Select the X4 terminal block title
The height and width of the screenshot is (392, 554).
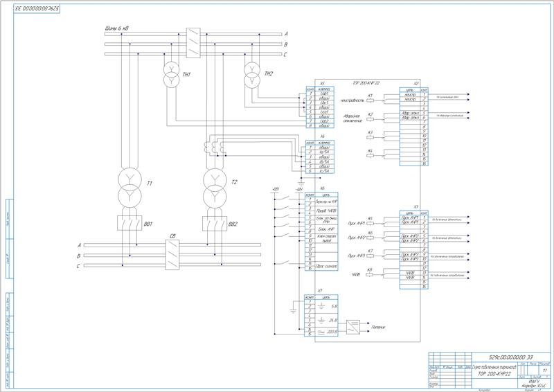322,136
